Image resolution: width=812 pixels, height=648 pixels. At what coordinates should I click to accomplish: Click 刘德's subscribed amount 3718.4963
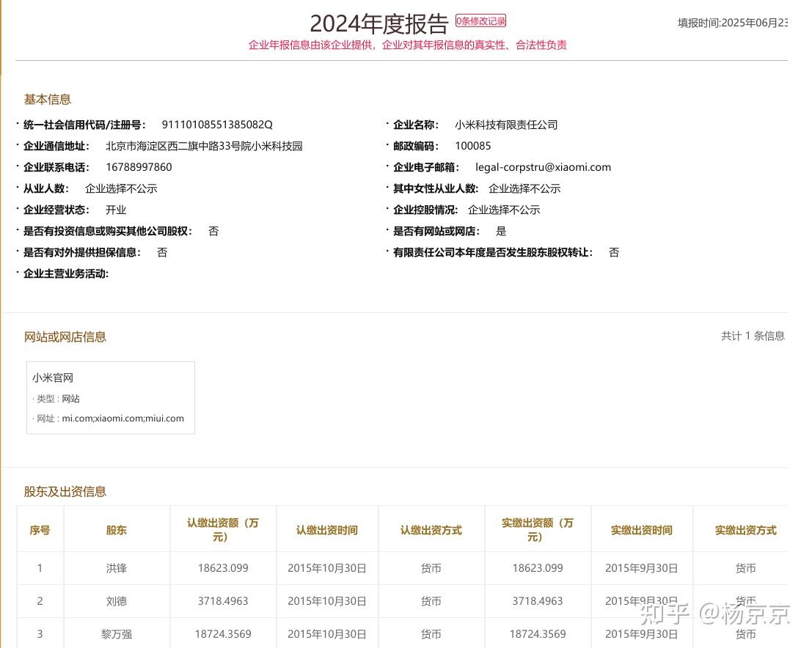coord(223,601)
